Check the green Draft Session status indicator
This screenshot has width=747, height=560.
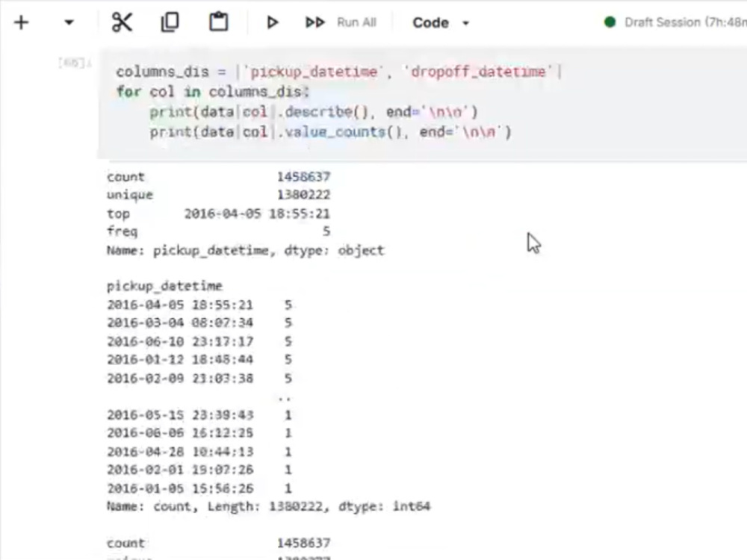click(x=610, y=22)
